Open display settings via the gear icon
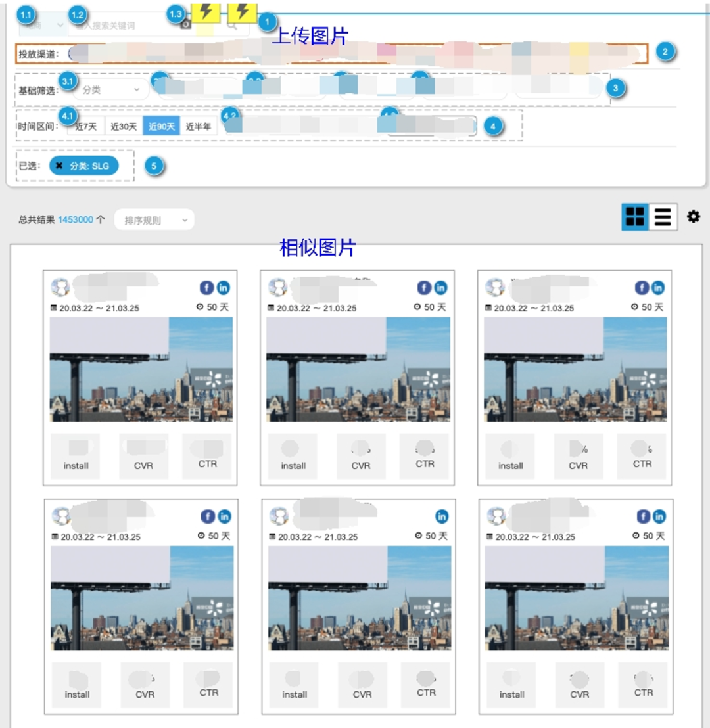710x728 pixels. (x=694, y=216)
